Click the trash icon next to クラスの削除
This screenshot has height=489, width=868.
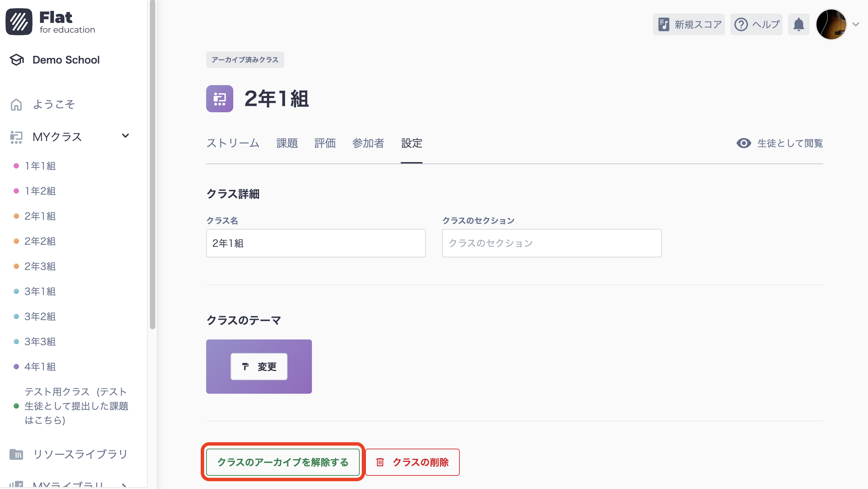click(380, 462)
